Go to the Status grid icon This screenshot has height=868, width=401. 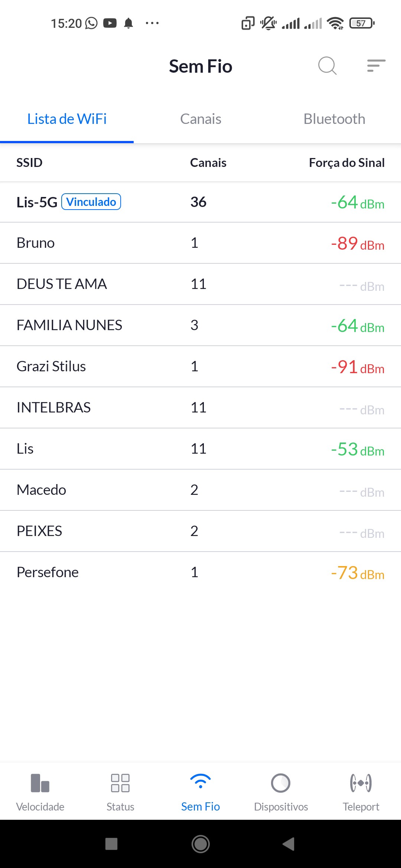[x=120, y=783]
